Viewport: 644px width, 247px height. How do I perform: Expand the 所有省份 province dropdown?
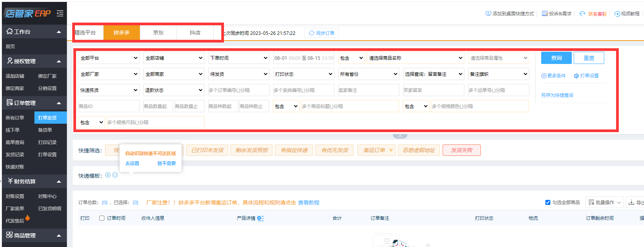pyautogui.click(x=368, y=74)
